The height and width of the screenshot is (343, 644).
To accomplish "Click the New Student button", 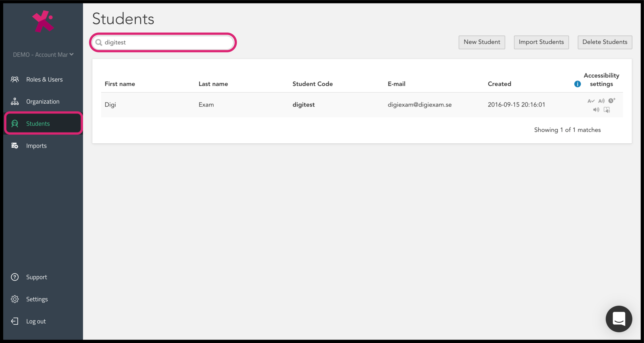I will pyautogui.click(x=482, y=42).
